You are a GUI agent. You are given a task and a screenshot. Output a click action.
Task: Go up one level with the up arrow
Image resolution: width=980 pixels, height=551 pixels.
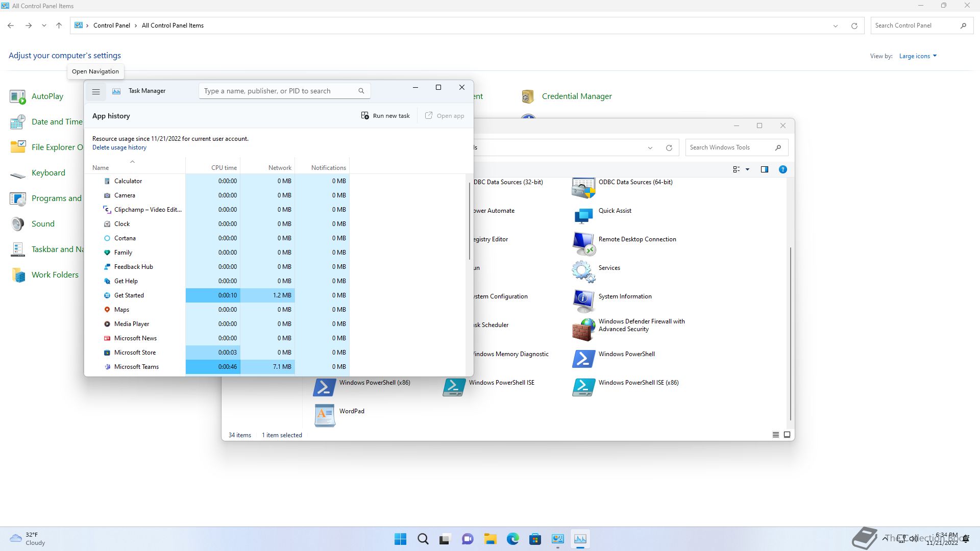pyautogui.click(x=59, y=26)
